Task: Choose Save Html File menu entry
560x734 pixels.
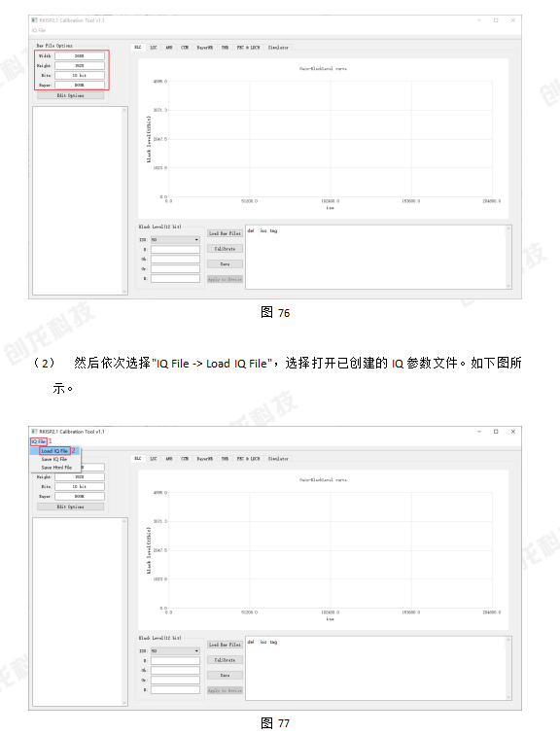Action: [56, 468]
